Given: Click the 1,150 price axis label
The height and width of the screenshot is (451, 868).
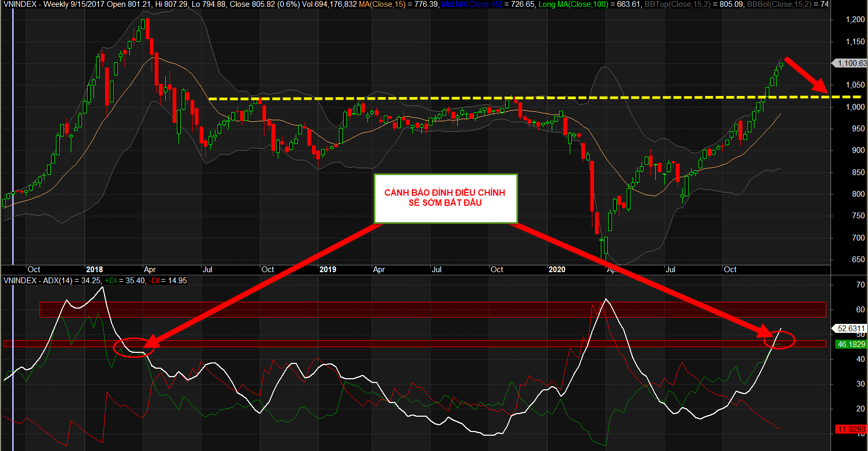Looking at the screenshot, I should 855,42.
